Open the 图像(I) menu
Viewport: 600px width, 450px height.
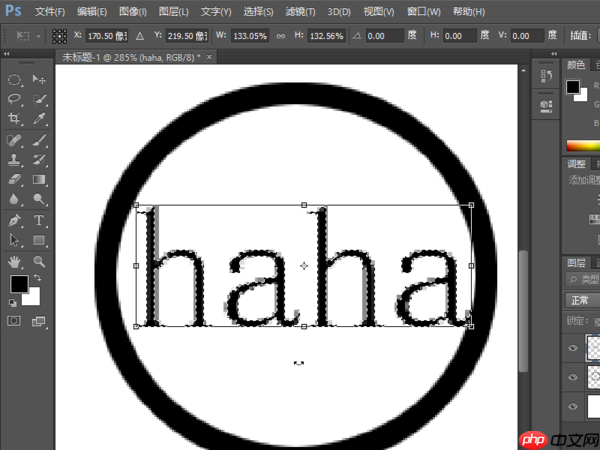pos(133,11)
